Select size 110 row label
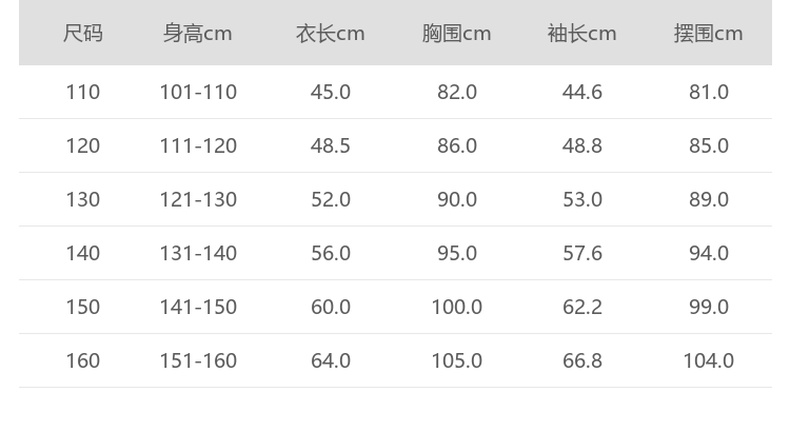 pyautogui.click(x=83, y=92)
